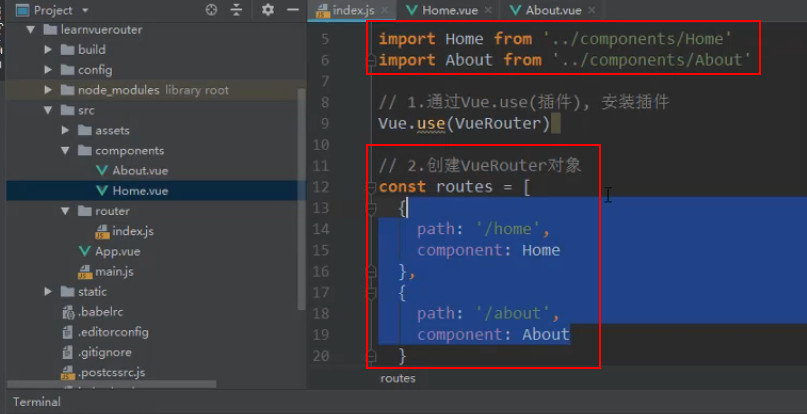
Task: Click the collapse all icon in Project panel
Action: (x=236, y=10)
